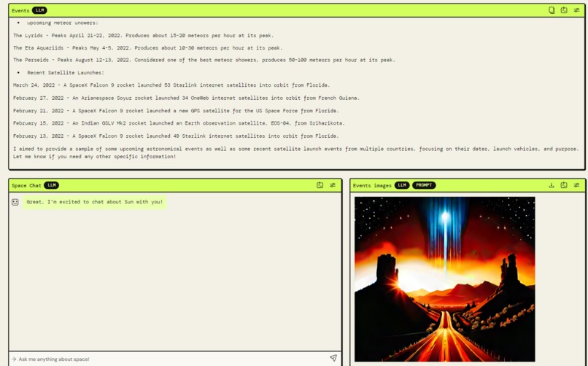Open Events images settings sliders

tap(576, 185)
